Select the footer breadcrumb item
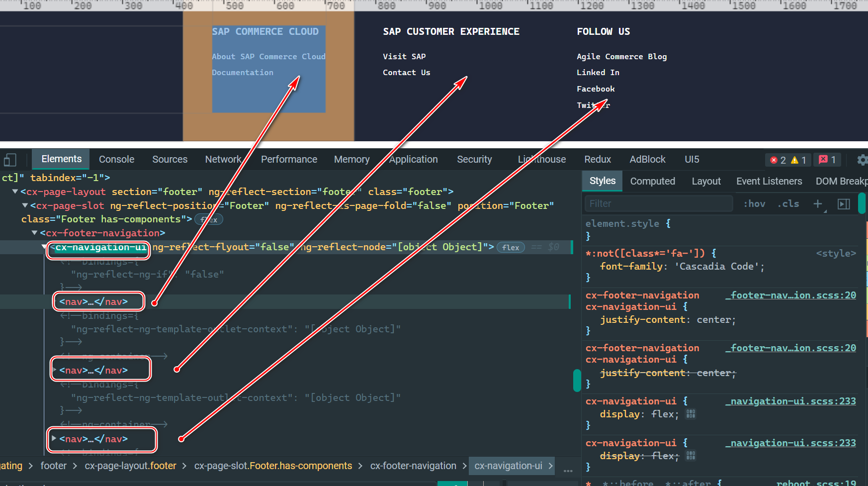The width and height of the screenshot is (868, 486). tap(53, 466)
